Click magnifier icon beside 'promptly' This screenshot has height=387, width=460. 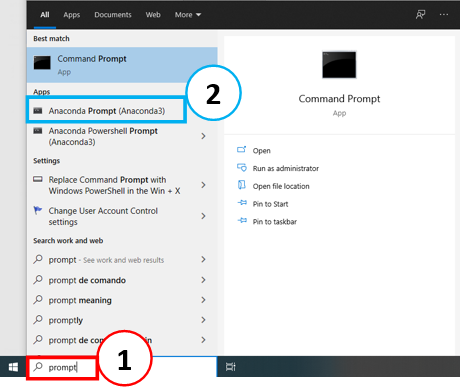[38, 319]
